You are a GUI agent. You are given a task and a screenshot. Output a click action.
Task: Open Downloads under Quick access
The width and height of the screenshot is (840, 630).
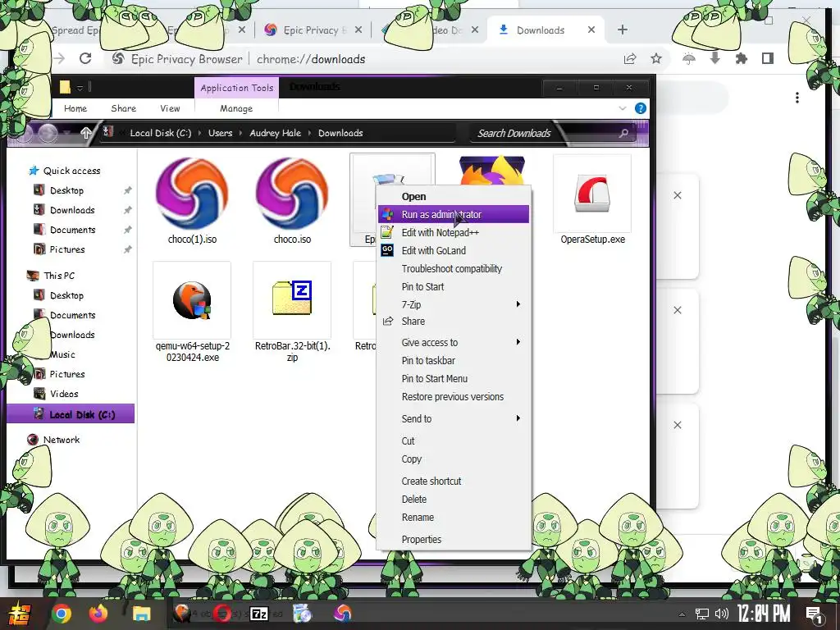(x=72, y=210)
